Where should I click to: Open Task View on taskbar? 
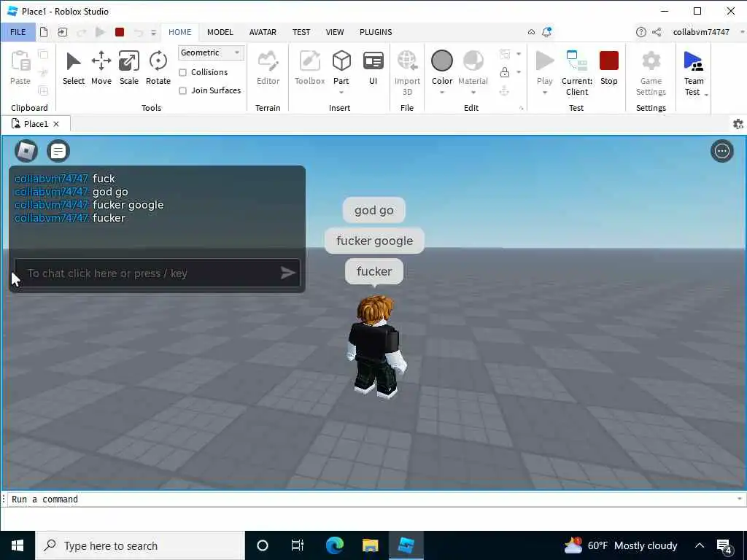[298, 545]
